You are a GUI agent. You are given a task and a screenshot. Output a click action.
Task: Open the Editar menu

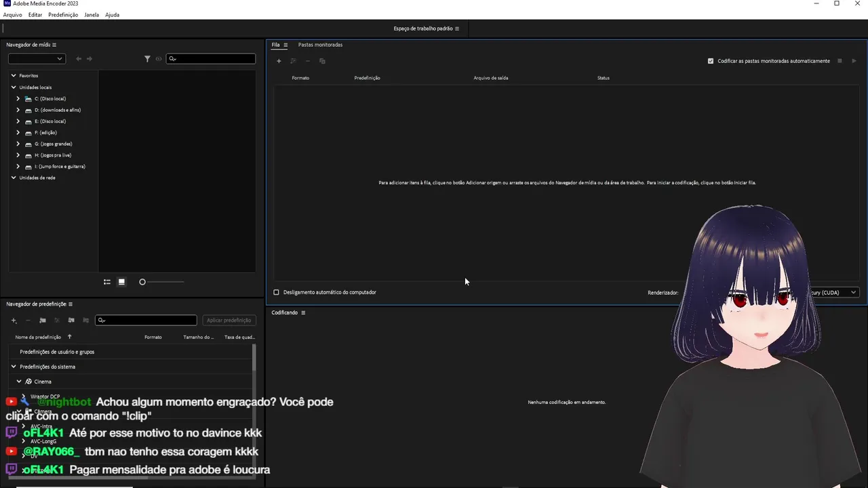(x=35, y=15)
